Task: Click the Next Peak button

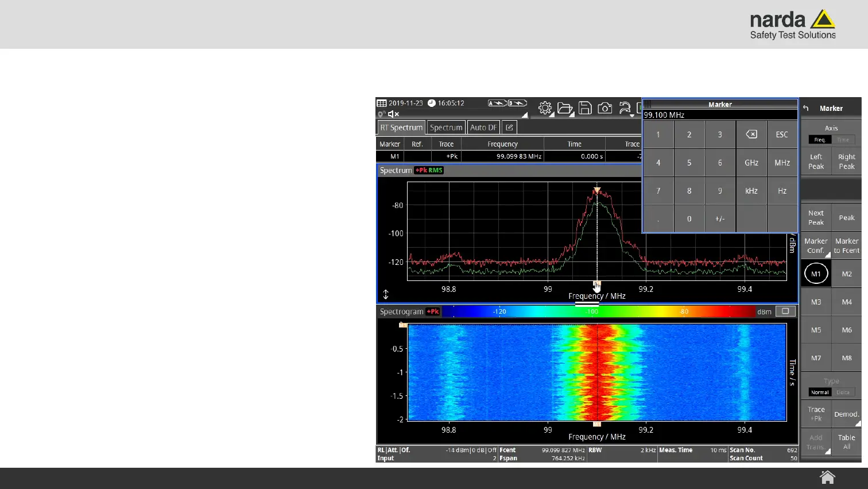Action: click(816, 218)
